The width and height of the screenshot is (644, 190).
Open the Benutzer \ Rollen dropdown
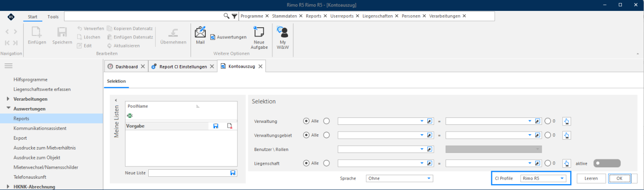[421, 149]
